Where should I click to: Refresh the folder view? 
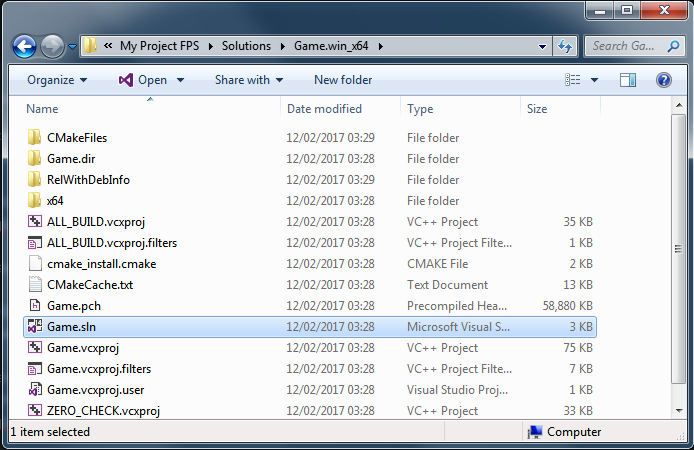point(565,46)
